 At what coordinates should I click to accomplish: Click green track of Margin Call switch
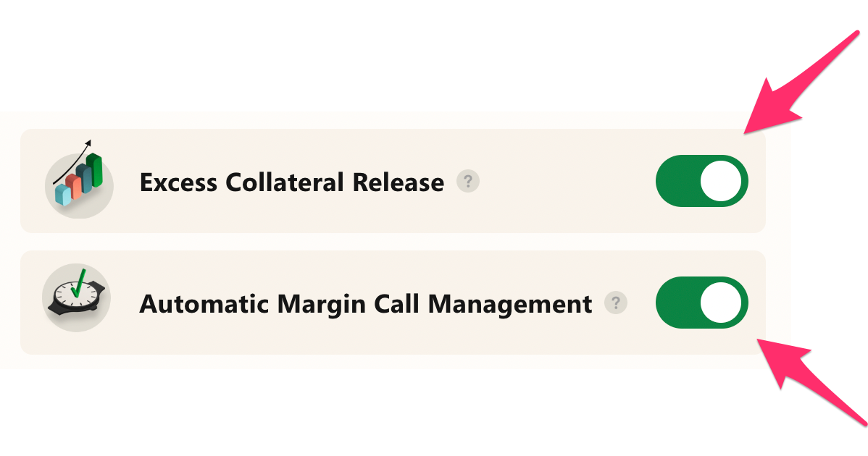[x=677, y=303]
